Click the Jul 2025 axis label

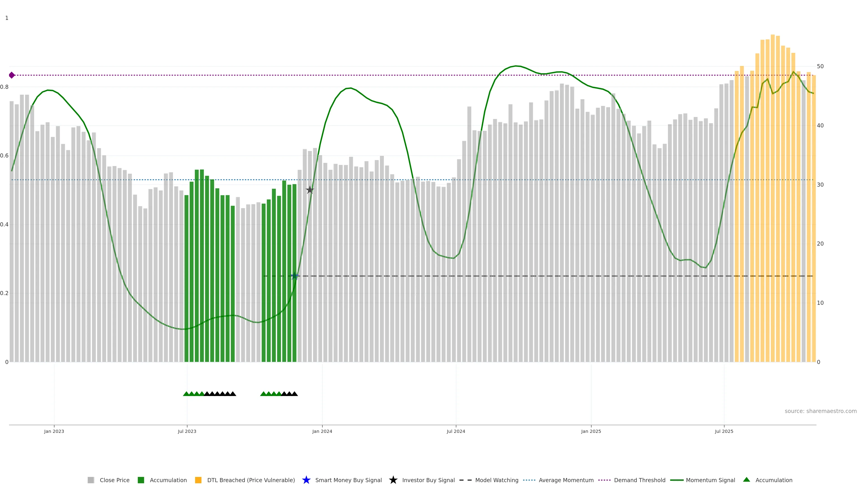click(724, 431)
